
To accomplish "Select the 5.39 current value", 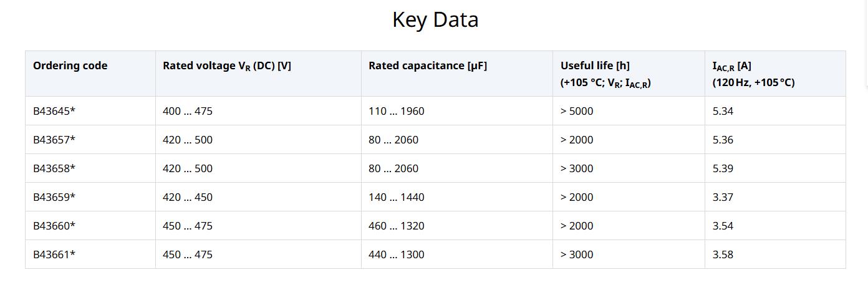I will (x=723, y=168).
